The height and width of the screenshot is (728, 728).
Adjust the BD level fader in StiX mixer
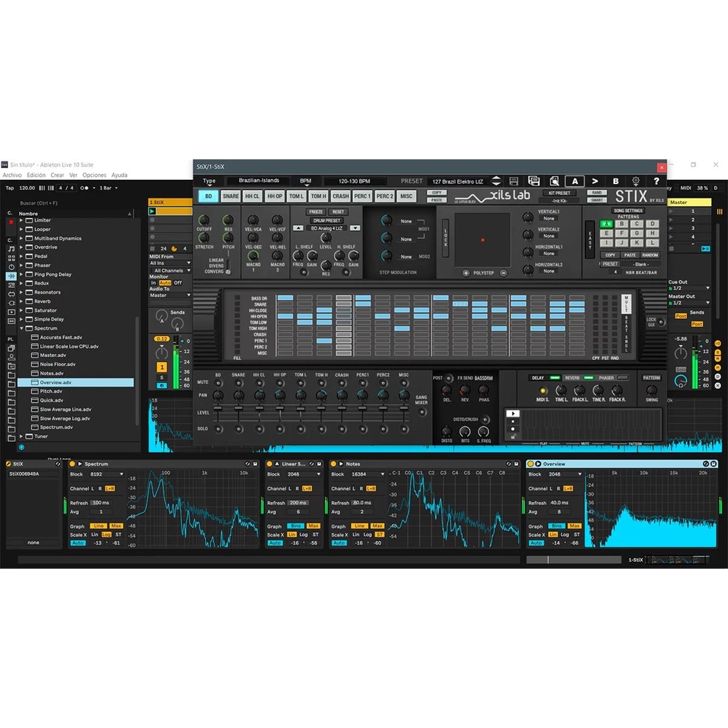click(218, 409)
